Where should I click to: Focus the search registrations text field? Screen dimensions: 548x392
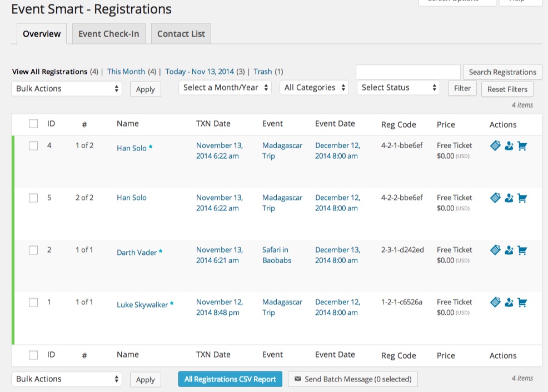tap(408, 72)
